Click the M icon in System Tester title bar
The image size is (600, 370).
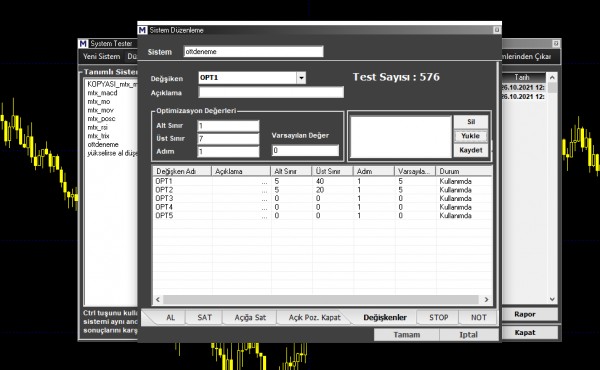click(x=83, y=44)
